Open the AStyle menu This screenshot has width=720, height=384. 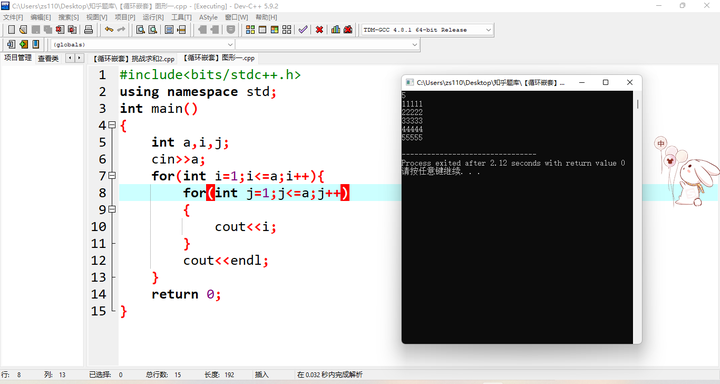pyautogui.click(x=208, y=17)
